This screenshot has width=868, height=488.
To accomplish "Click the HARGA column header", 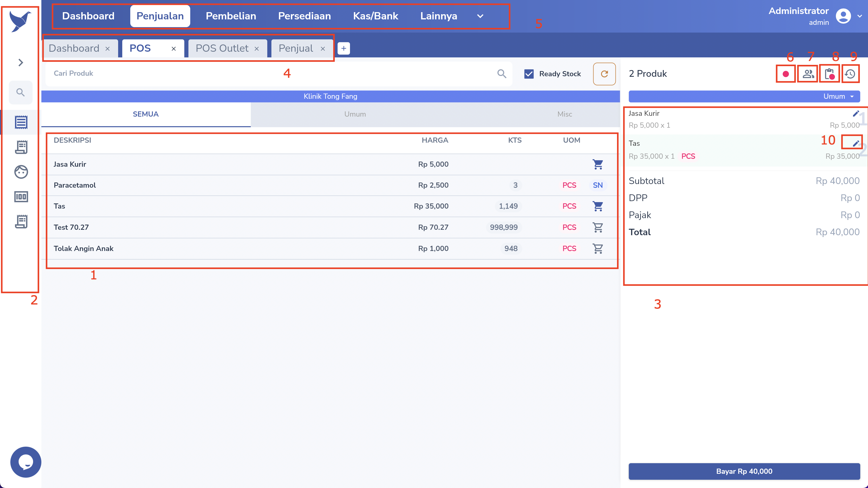I will click(x=435, y=140).
